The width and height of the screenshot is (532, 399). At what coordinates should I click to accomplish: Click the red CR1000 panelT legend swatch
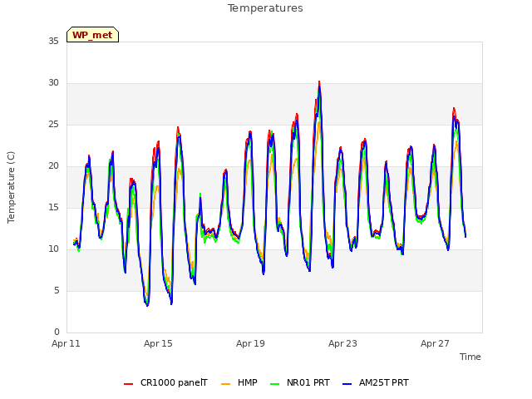[x=128, y=383]
